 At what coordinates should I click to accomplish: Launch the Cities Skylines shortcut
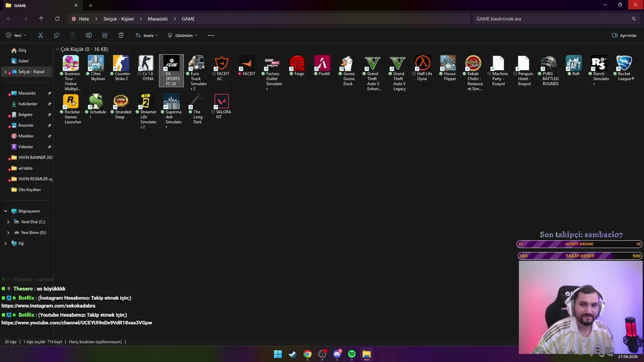click(x=96, y=68)
